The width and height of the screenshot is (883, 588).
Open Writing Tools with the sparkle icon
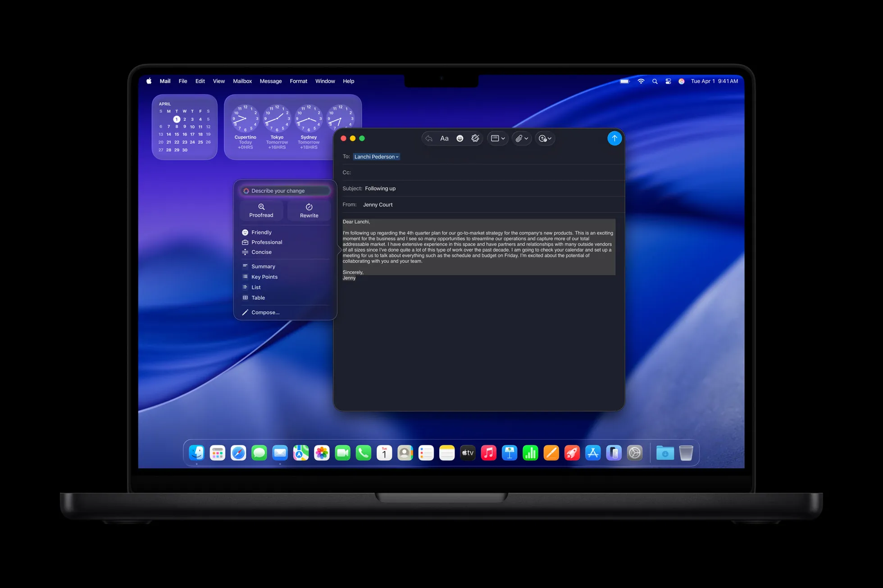tap(475, 138)
